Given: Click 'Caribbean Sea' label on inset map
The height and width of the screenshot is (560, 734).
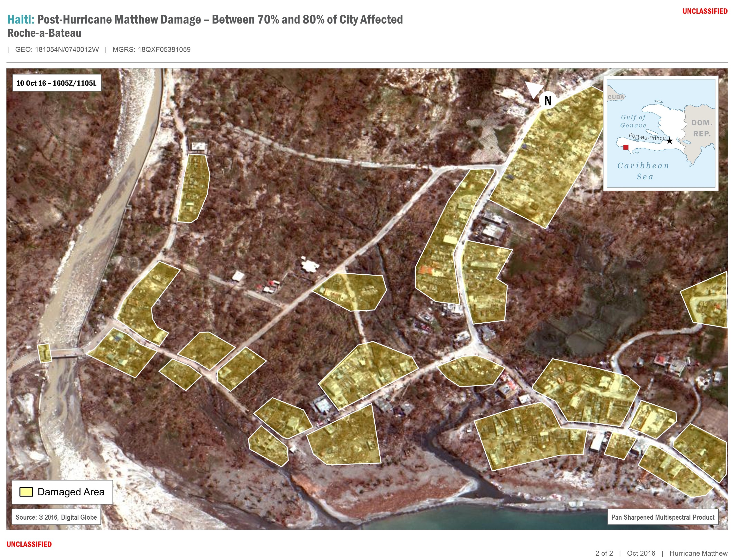Looking at the screenshot, I should coord(643,171).
